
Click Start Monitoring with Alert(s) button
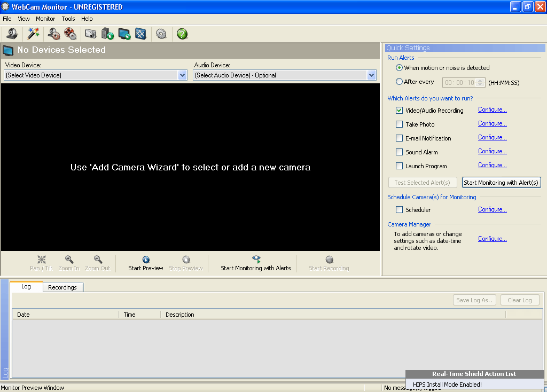501,182
